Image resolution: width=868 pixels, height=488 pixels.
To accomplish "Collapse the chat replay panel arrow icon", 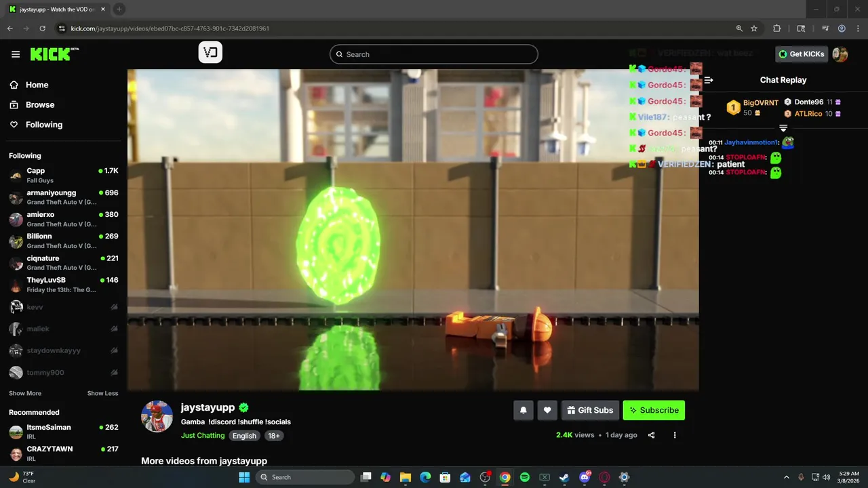I will click(709, 80).
